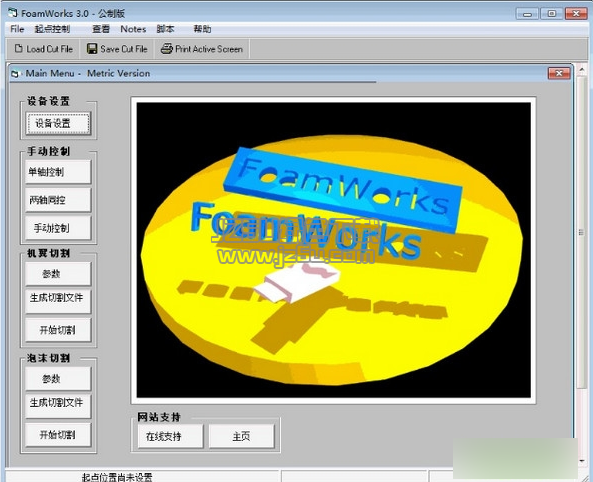This screenshot has width=593, height=482.
Task: Click 生成切割文件 under 机翼切割
Action: pyautogui.click(x=58, y=302)
